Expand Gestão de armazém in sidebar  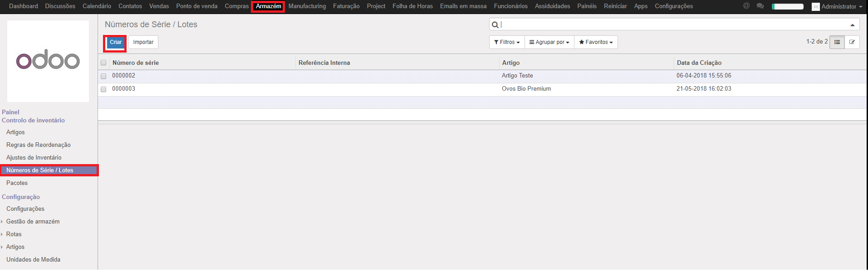[x=33, y=221]
